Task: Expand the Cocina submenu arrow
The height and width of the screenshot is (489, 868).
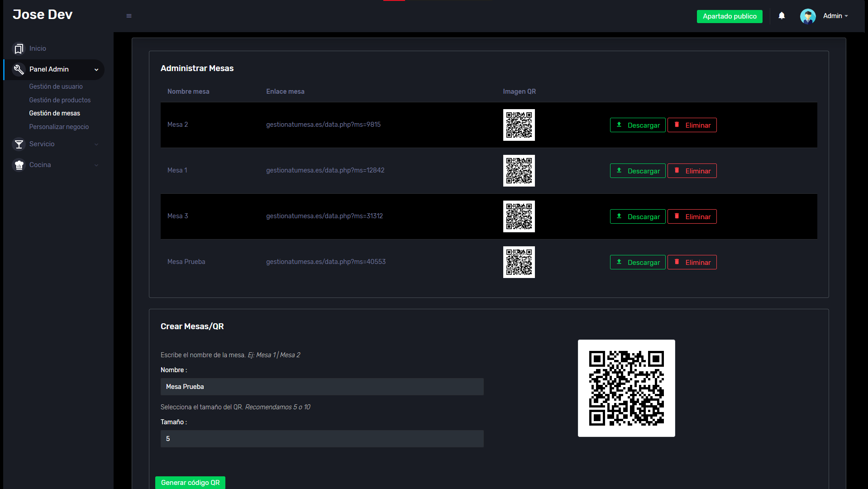Action: click(x=96, y=165)
